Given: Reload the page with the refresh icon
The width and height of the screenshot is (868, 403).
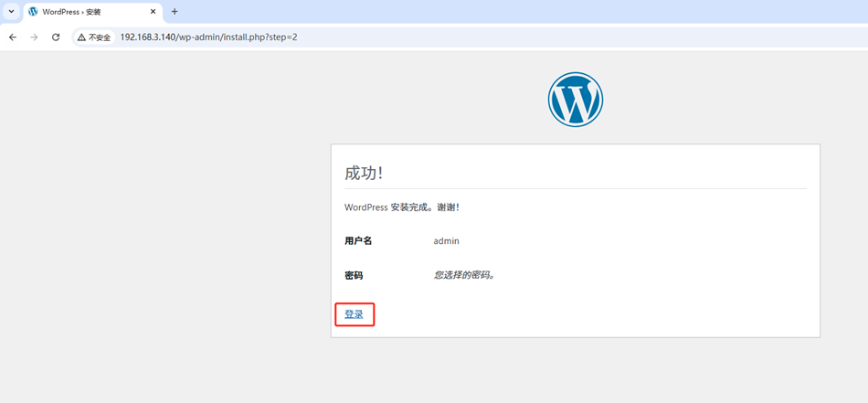Looking at the screenshot, I should point(56,37).
